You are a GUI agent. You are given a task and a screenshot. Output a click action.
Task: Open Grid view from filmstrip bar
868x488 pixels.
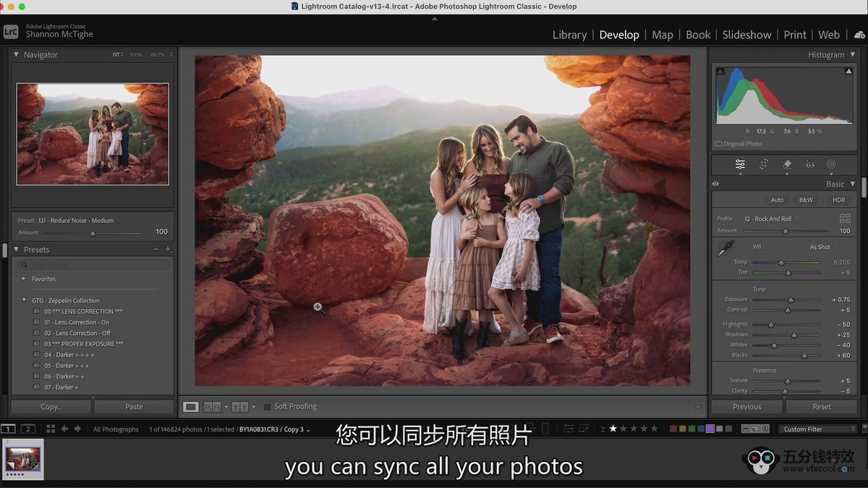tap(51, 429)
